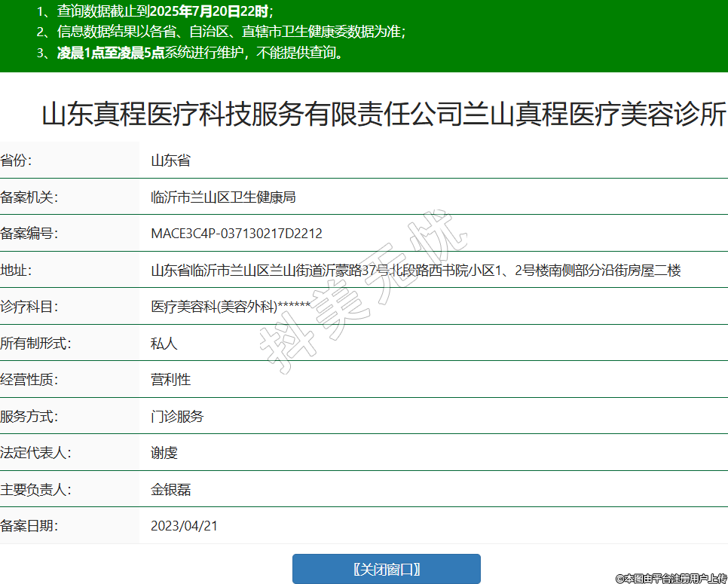728x584 pixels.
Task: Click the 临沂市兰山区卫生健康局 registry authority value
Action: (x=223, y=197)
